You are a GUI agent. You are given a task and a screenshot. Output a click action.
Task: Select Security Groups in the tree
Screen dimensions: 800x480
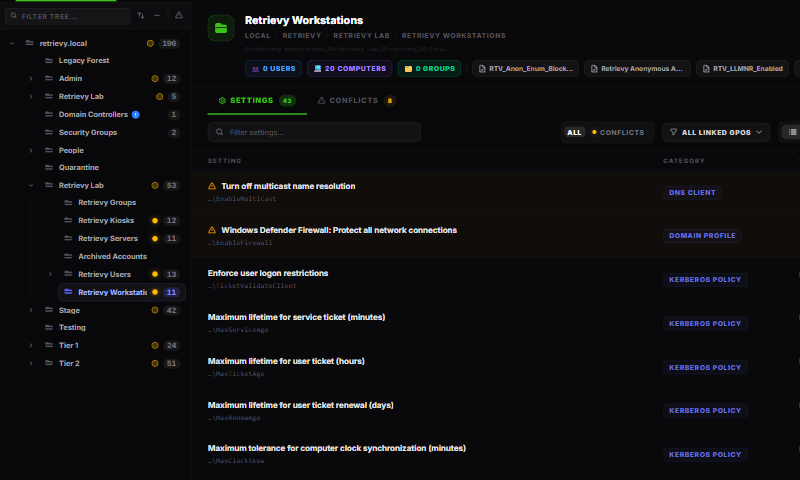(88, 132)
